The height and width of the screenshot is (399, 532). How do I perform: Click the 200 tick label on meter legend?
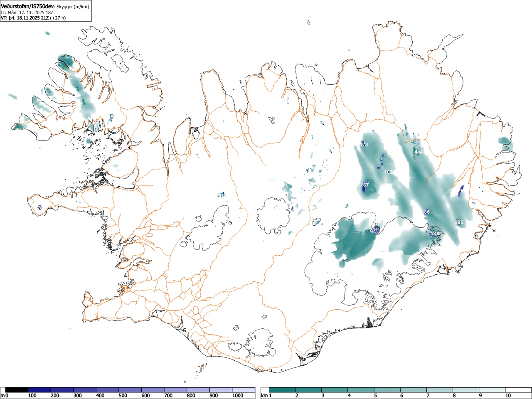pos(55,396)
